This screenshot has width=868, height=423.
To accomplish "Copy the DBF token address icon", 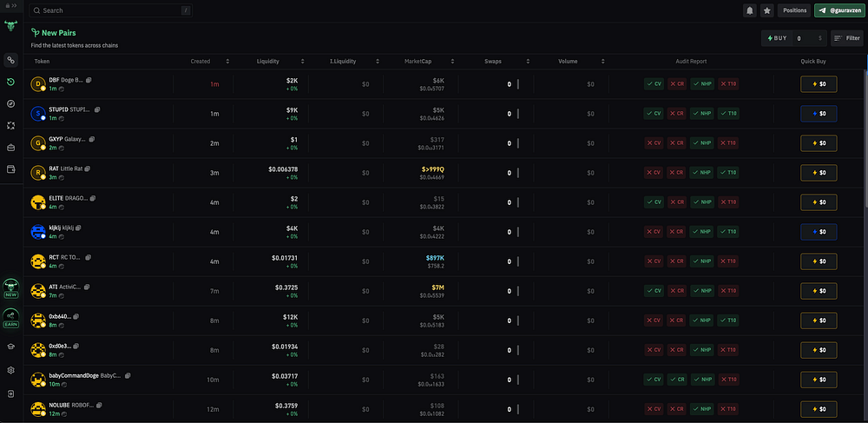I will click(x=89, y=80).
